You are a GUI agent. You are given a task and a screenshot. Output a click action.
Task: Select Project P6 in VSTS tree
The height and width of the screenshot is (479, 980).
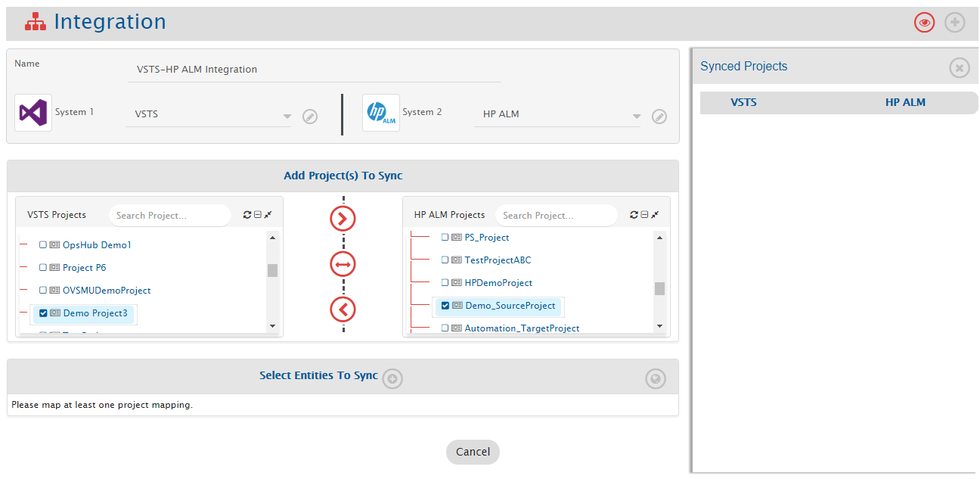pos(84,268)
